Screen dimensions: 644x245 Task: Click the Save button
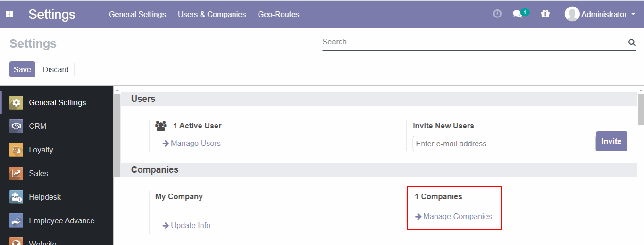coord(22,69)
